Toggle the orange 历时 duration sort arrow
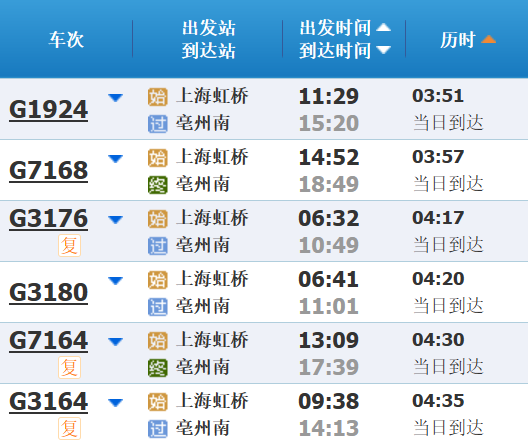 pyautogui.click(x=488, y=39)
